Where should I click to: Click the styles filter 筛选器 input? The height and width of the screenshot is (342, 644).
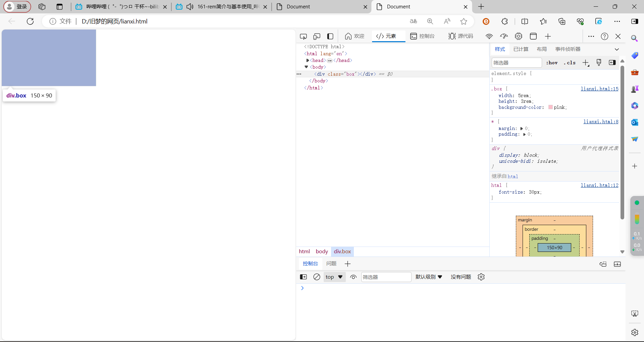(517, 63)
